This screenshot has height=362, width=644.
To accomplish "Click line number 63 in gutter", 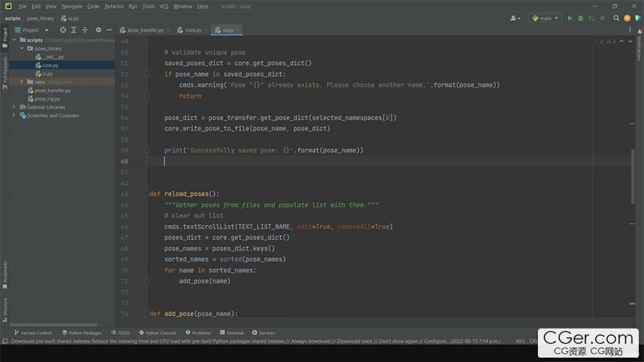I will (124, 194).
